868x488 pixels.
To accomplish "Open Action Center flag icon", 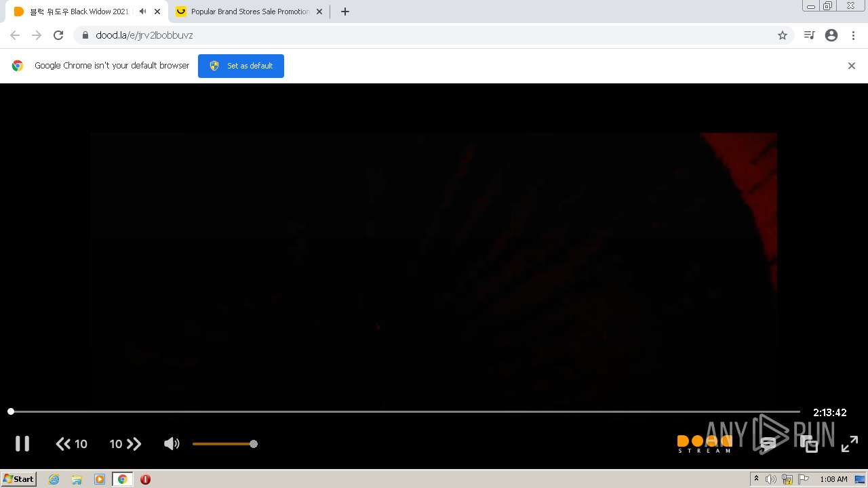I will 804,479.
